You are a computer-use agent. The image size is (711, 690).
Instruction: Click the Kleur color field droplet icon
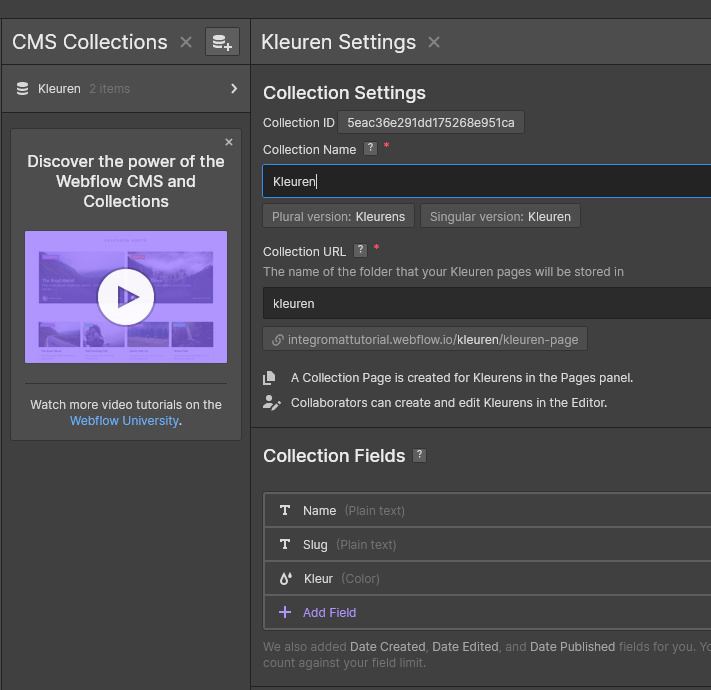coord(285,578)
